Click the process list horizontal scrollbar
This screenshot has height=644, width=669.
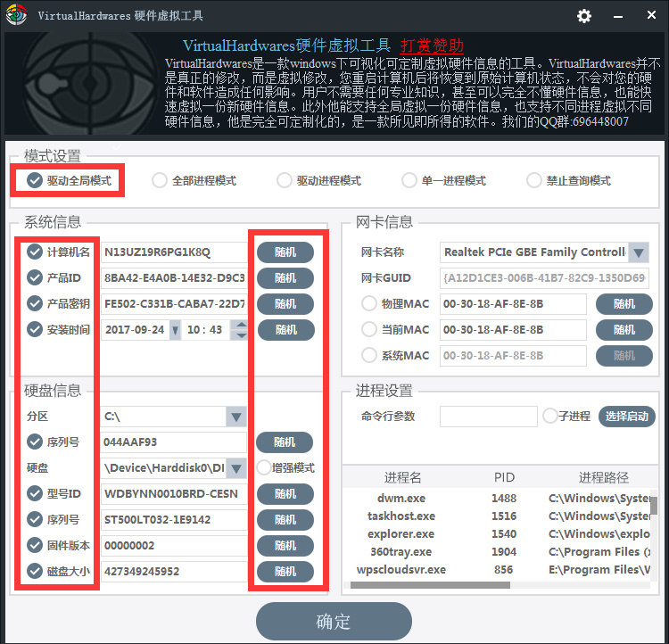430,585
